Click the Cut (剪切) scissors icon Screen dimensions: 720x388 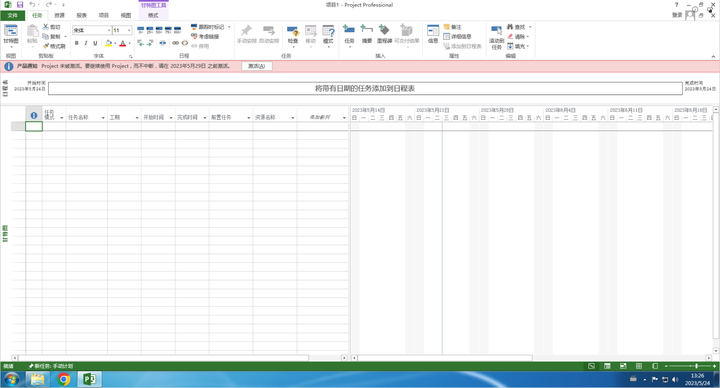pos(46,27)
